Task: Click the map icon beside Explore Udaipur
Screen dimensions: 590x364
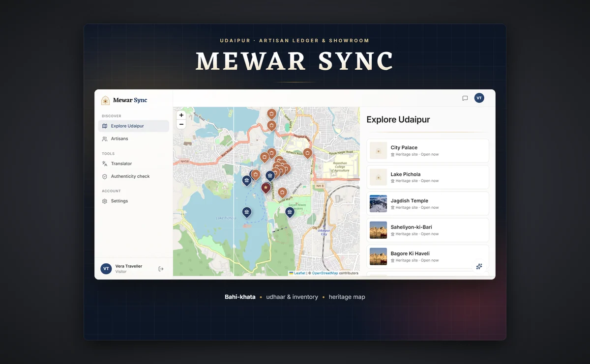Action: pyautogui.click(x=105, y=126)
